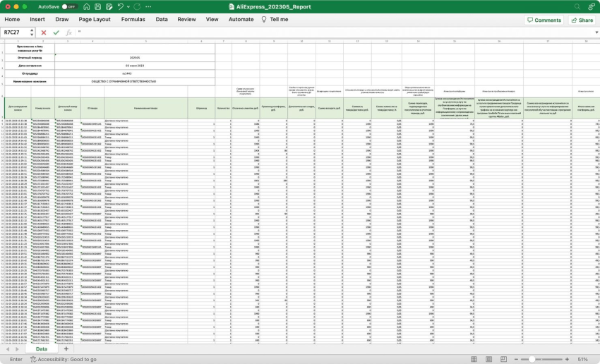Switch to Normal view icon
The height and width of the screenshot is (364, 600).
[474, 359]
